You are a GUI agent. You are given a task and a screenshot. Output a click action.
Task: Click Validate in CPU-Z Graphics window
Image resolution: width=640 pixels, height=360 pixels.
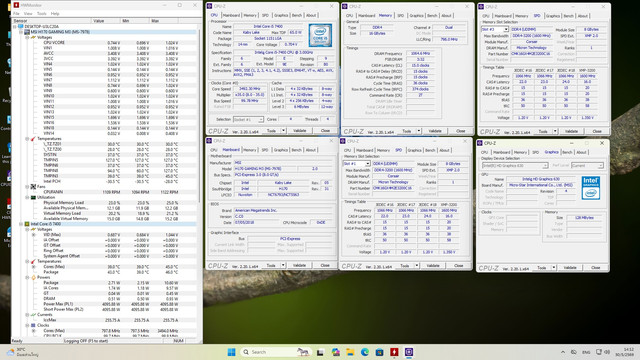click(x=570, y=268)
